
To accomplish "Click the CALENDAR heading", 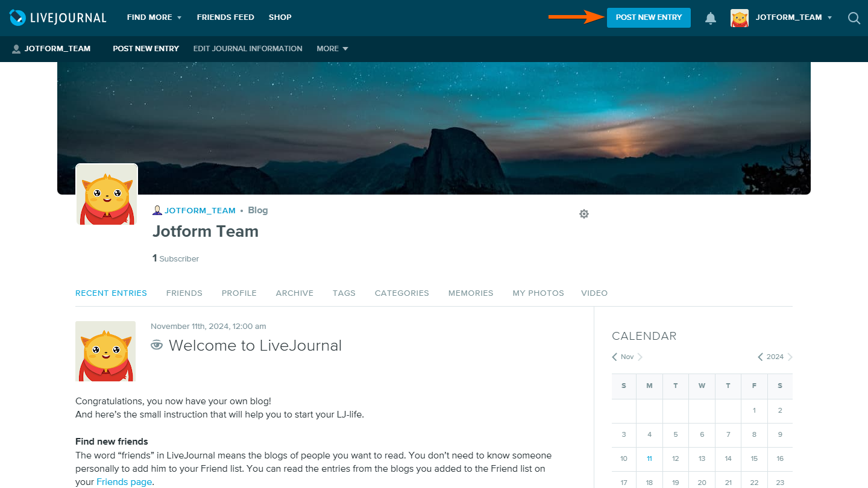I will coord(644,336).
